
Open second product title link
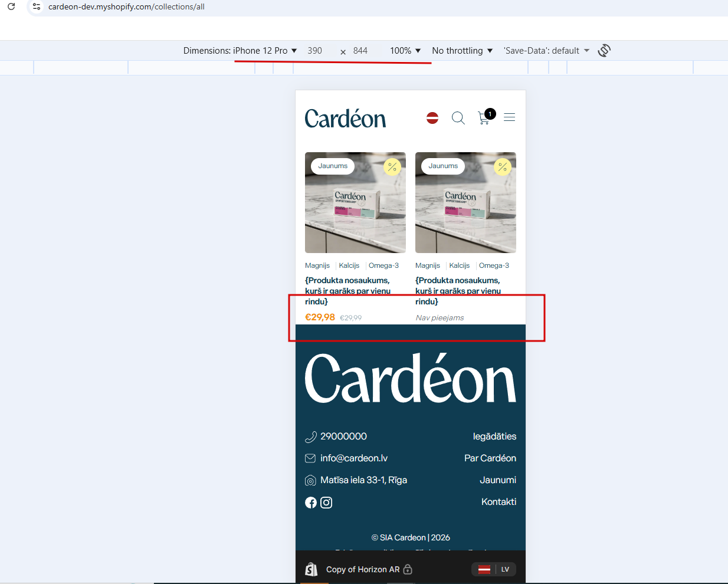click(x=458, y=291)
